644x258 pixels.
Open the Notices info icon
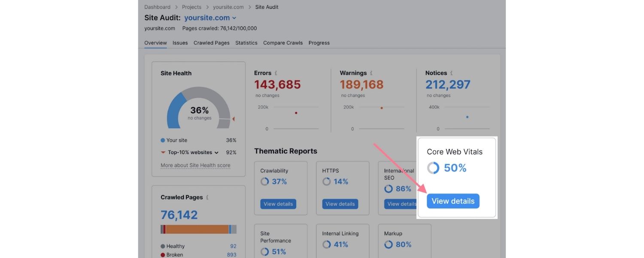pos(452,73)
